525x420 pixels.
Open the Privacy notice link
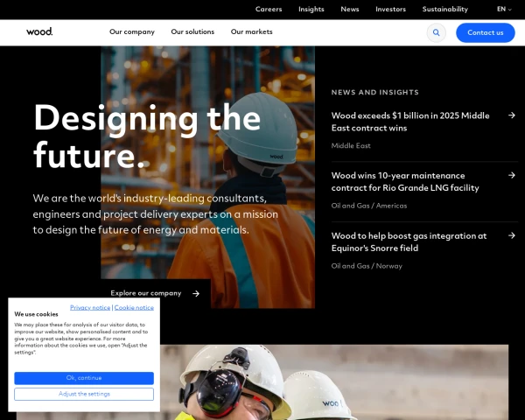[90, 307]
